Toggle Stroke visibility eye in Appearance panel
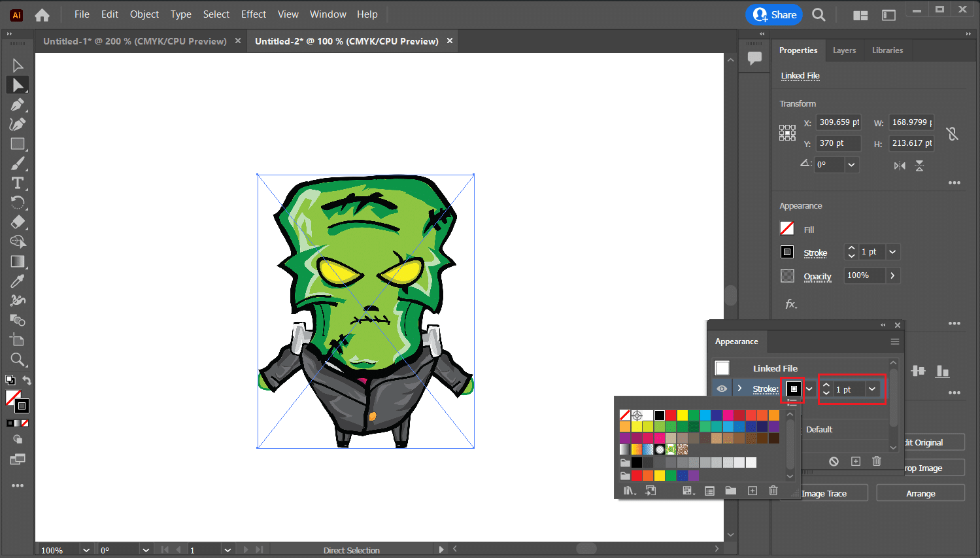 coord(722,389)
